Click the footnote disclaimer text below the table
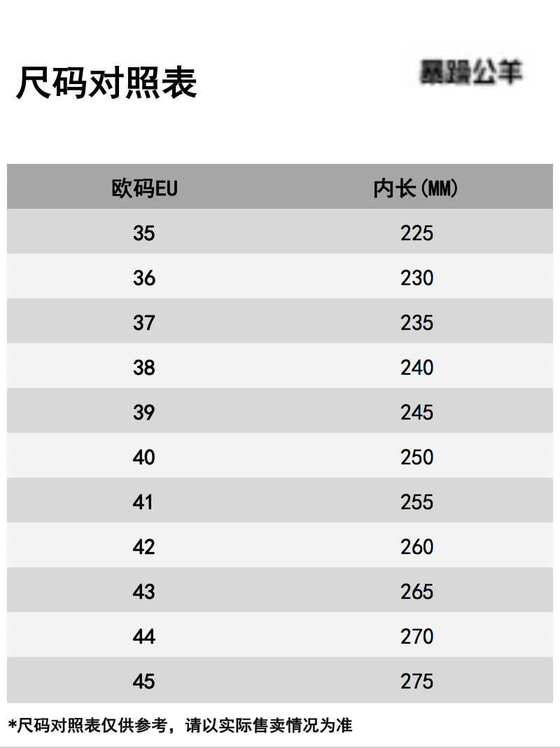 point(180,725)
